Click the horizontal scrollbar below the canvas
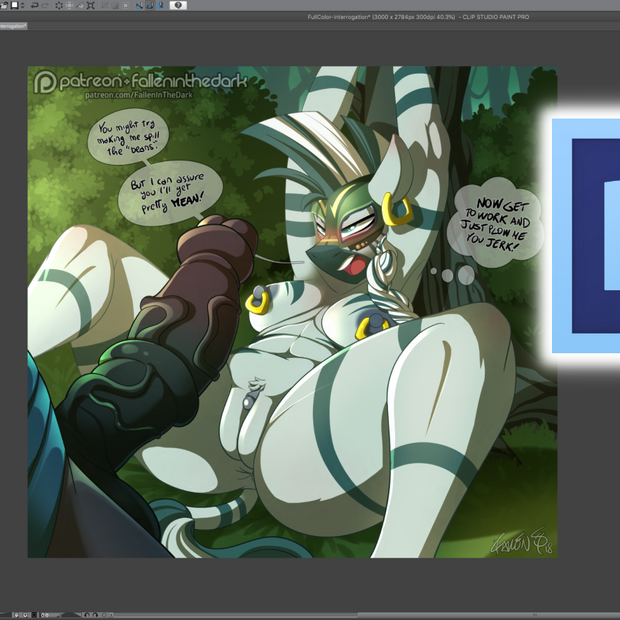 (x=368, y=615)
